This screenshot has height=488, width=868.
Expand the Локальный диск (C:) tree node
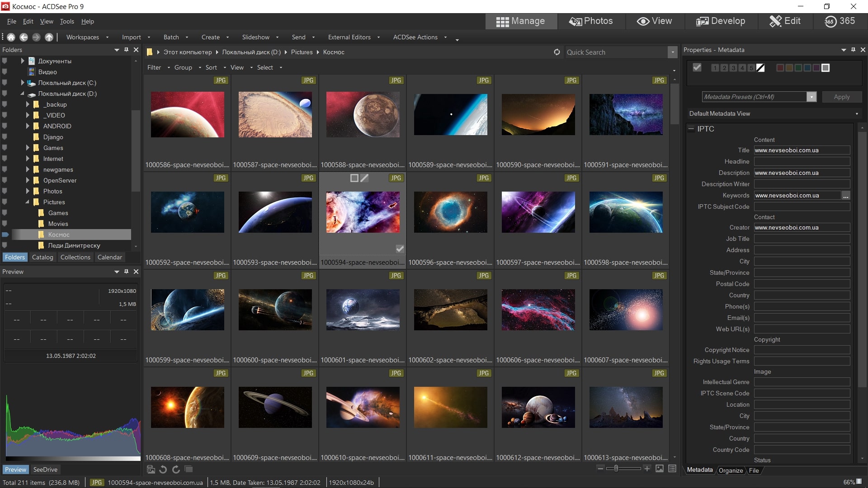[22, 83]
